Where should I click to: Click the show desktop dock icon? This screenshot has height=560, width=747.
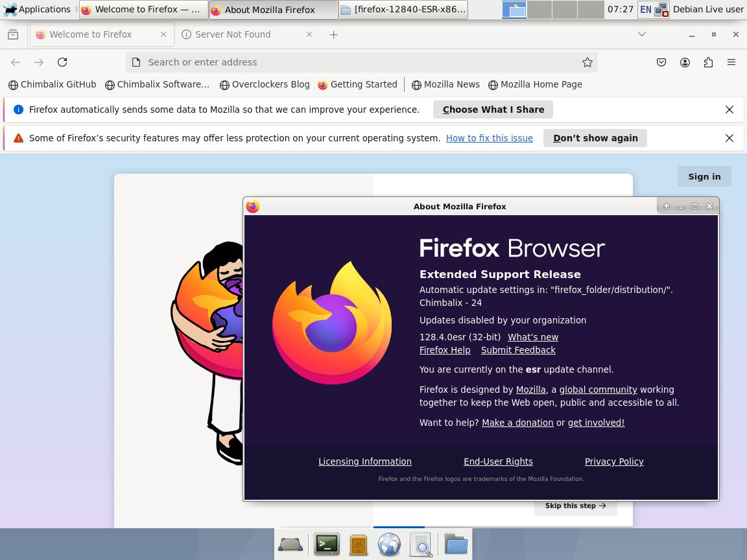(290, 544)
